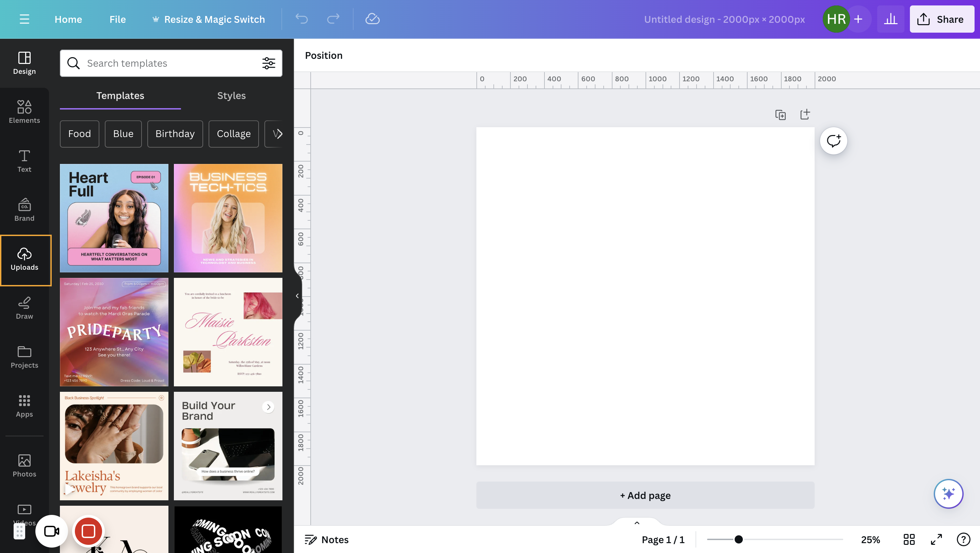Image resolution: width=980 pixels, height=553 pixels.
Task: Click the Redo arrow icon
Action: tap(333, 19)
